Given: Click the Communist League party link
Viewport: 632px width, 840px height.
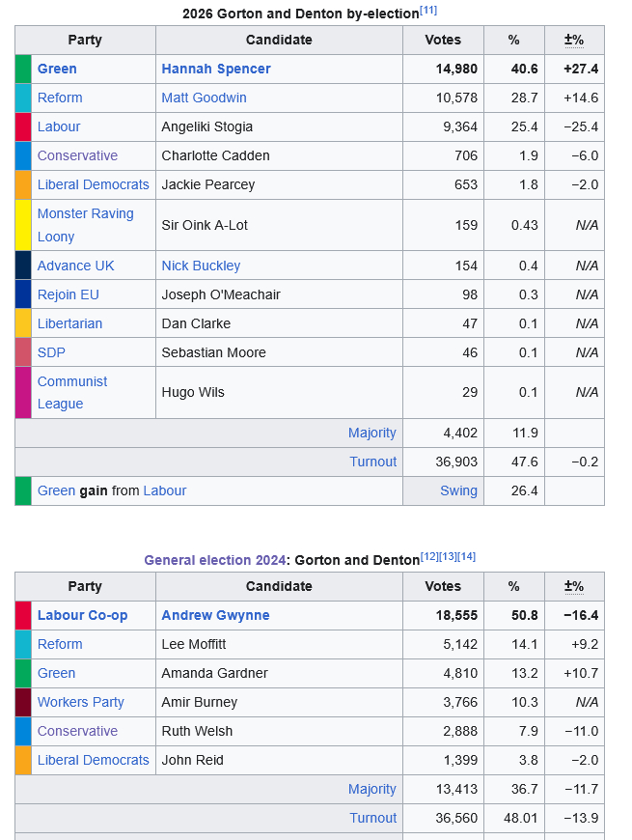Looking at the screenshot, I should point(72,382).
